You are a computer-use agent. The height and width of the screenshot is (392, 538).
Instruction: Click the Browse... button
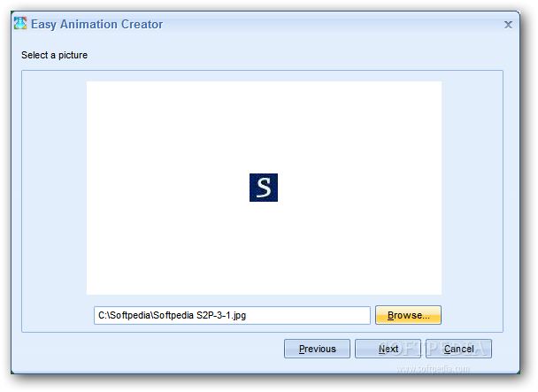click(408, 315)
